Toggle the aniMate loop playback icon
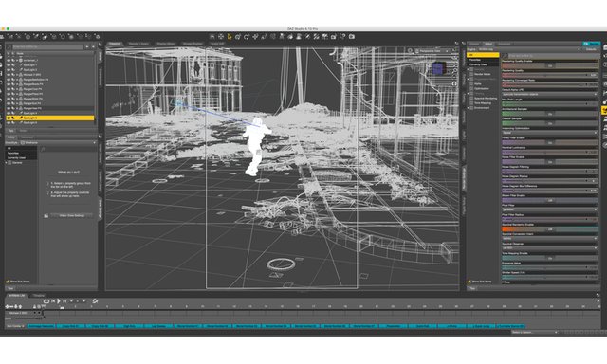Image resolution: width=607 pixels, height=364 pixels. (46, 300)
